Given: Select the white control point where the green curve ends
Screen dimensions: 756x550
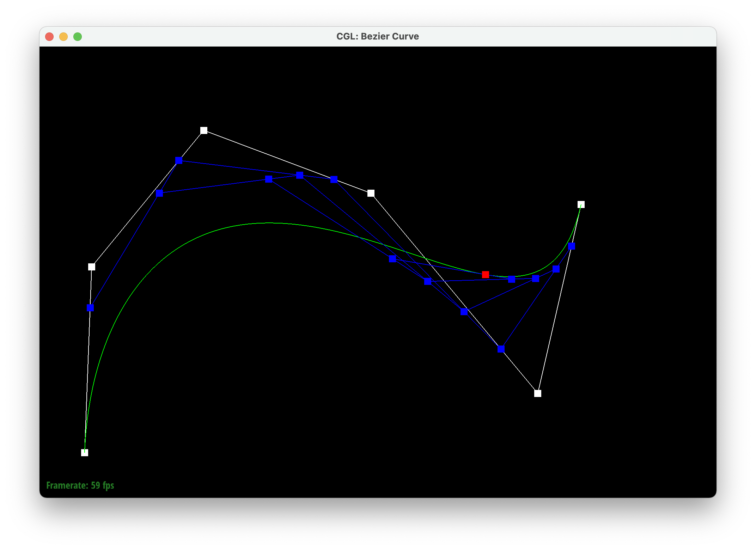Looking at the screenshot, I should pos(581,204).
